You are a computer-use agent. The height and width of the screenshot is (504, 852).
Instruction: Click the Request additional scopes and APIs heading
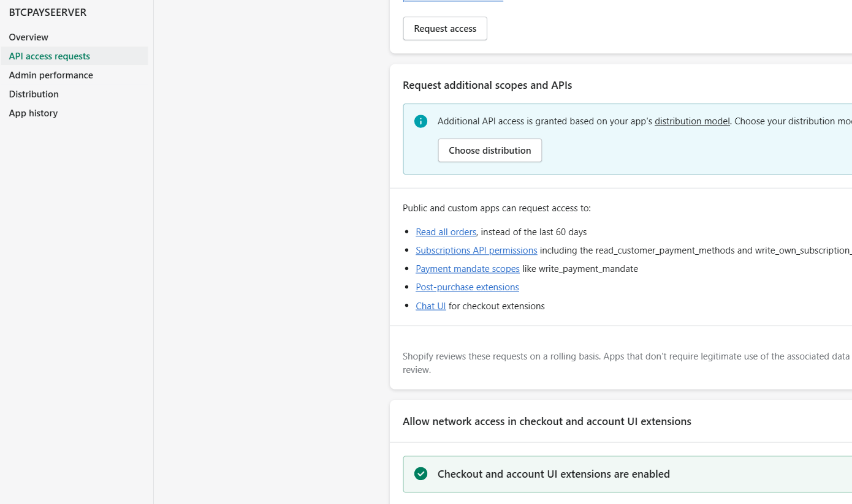(487, 85)
